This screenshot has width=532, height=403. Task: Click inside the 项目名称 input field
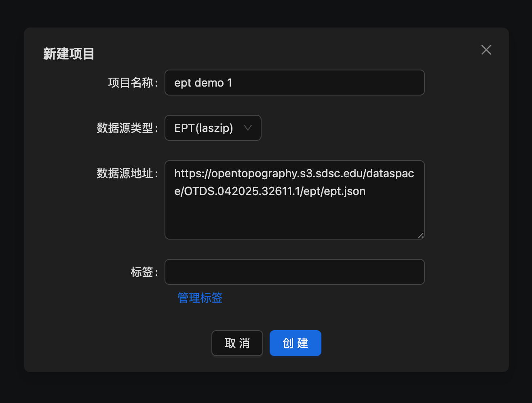[294, 83]
